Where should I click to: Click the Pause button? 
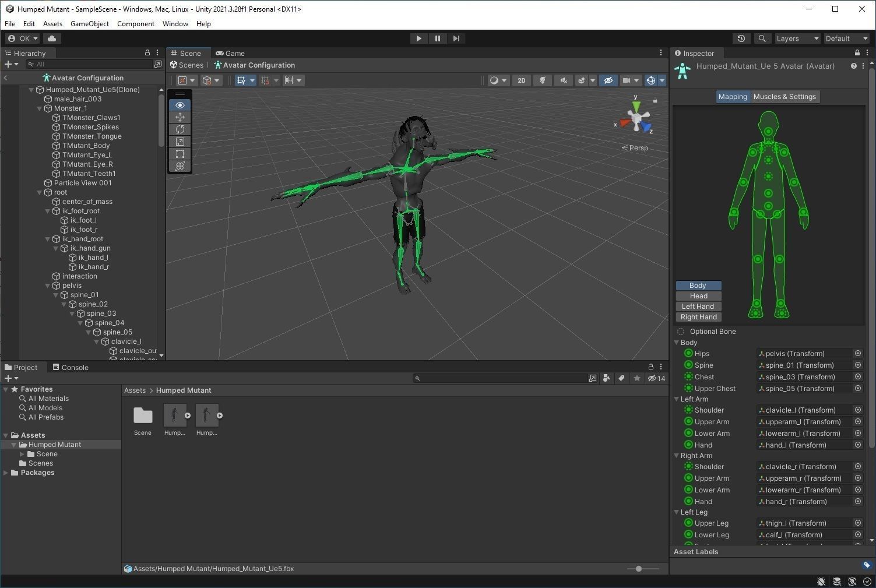(x=437, y=38)
